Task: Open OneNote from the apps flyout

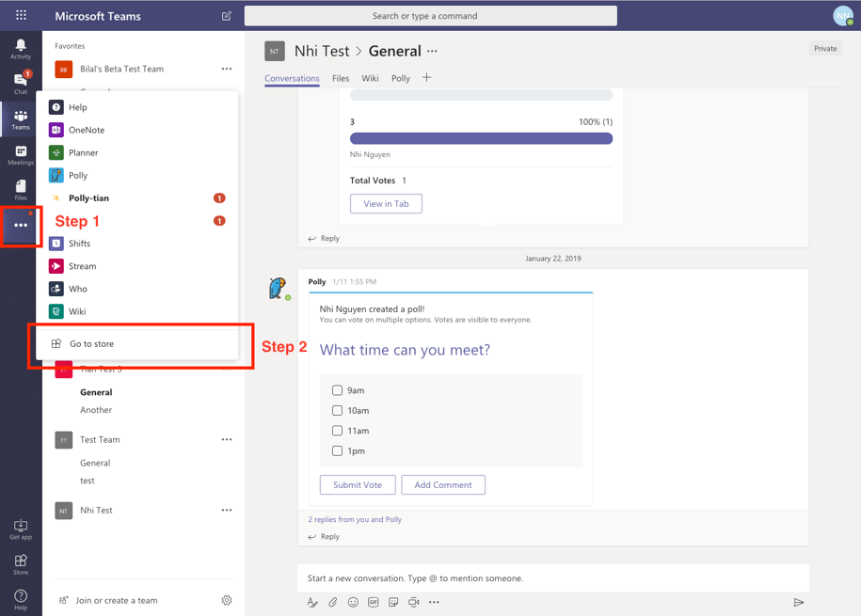Action: (136, 130)
